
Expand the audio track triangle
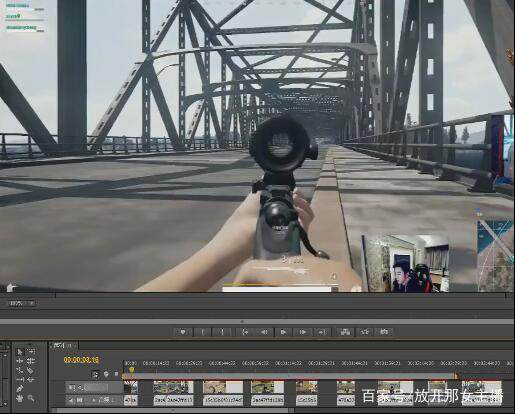93,399
